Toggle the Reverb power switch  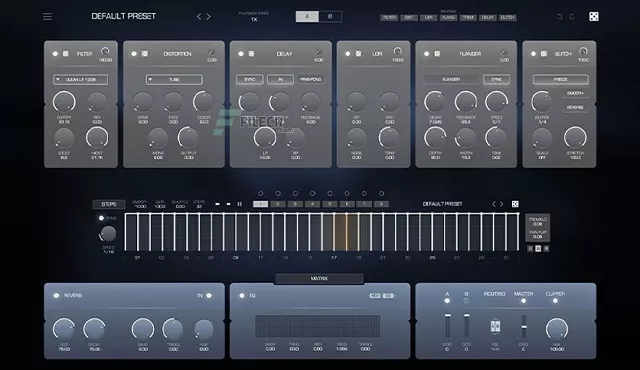click(56, 296)
